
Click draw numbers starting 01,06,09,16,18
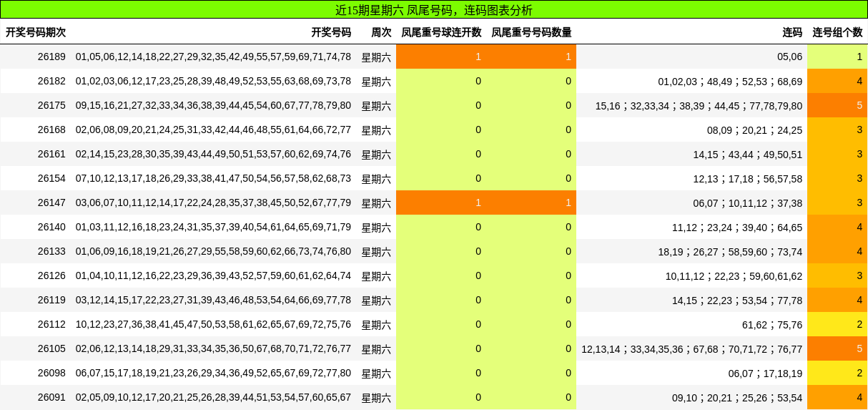[214, 251]
